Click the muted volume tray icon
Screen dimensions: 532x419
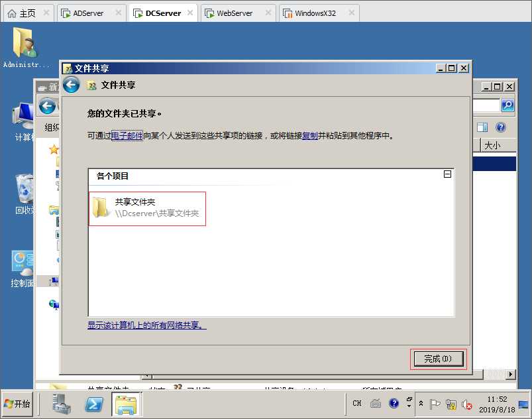(466, 404)
